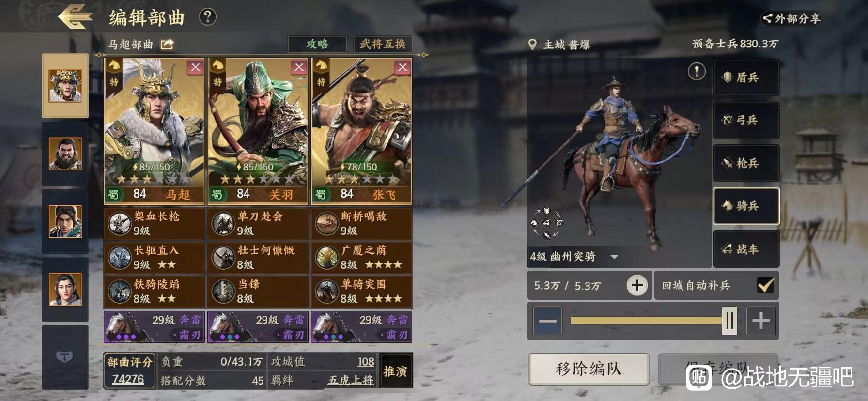Click round plus icon beside 5.3万 troops
Viewport: 868px width, 401px height.
[637, 285]
